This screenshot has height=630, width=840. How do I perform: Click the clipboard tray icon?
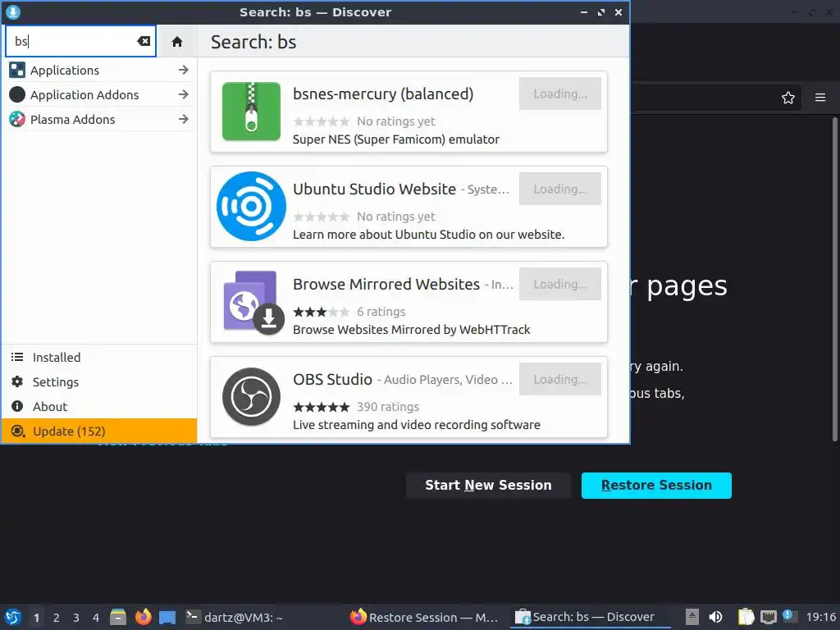(x=746, y=617)
